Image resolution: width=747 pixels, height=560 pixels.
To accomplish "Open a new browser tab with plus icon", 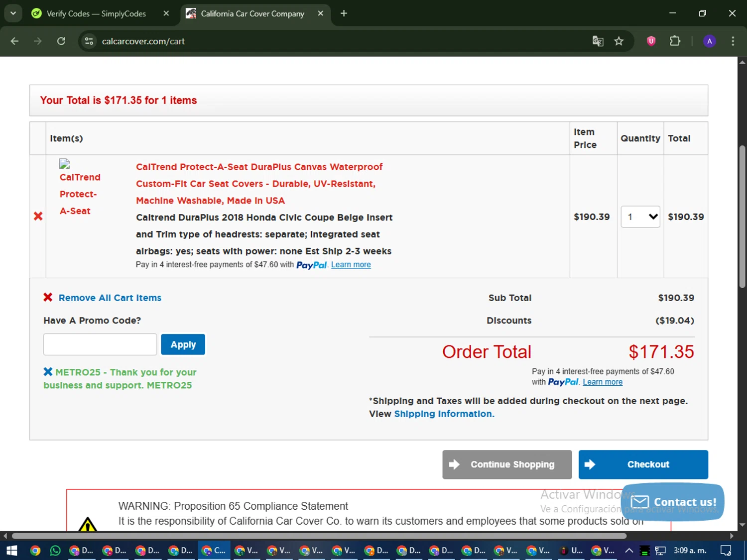I will 344,13.
